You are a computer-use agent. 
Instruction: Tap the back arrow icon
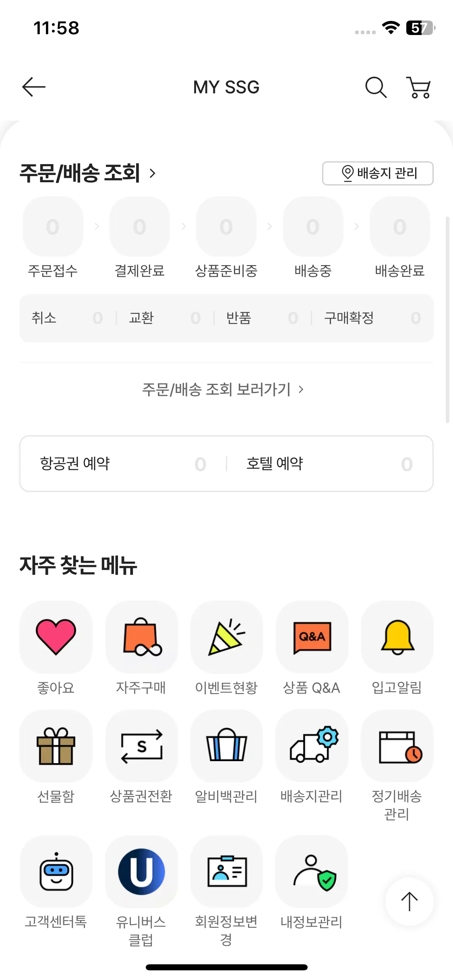(x=34, y=87)
